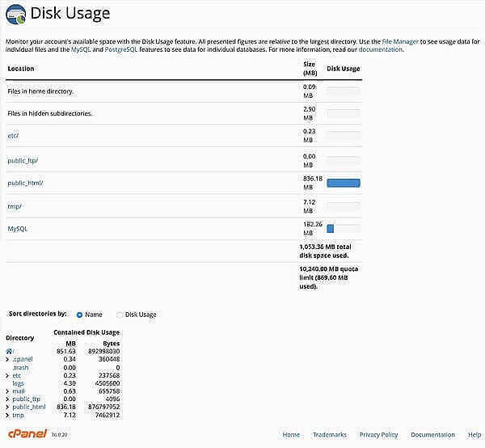The width and height of the screenshot is (485, 448).
Task: Select the Disk Usage sort radio button
Action: 120,315
